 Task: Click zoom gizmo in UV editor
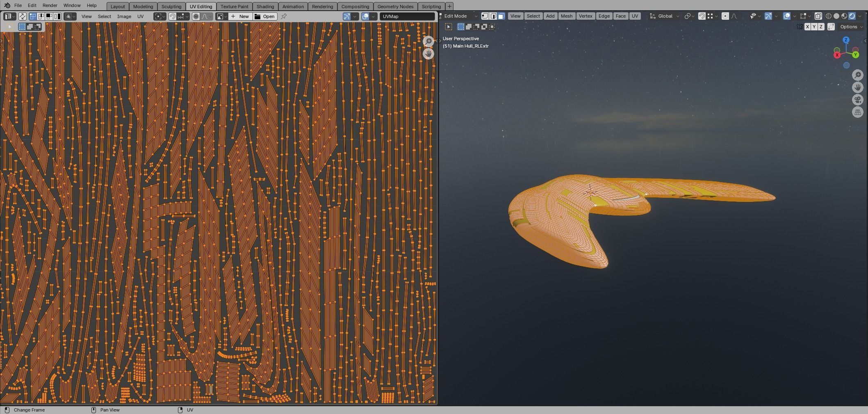(428, 41)
